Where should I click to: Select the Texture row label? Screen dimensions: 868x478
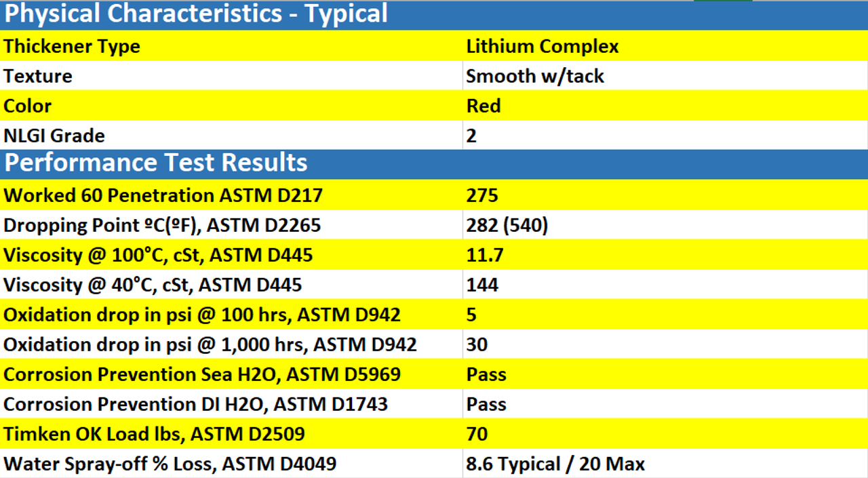tap(37, 76)
